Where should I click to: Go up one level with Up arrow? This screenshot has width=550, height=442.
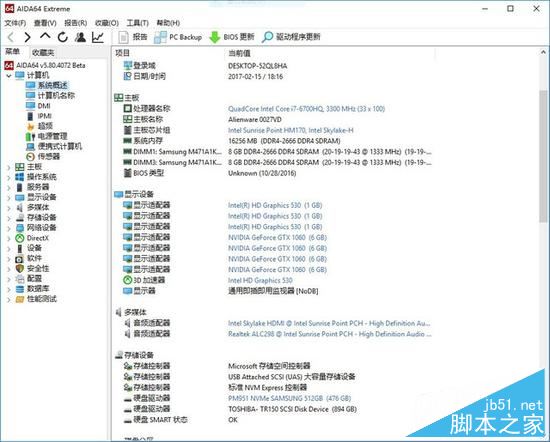pyautogui.click(x=45, y=36)
